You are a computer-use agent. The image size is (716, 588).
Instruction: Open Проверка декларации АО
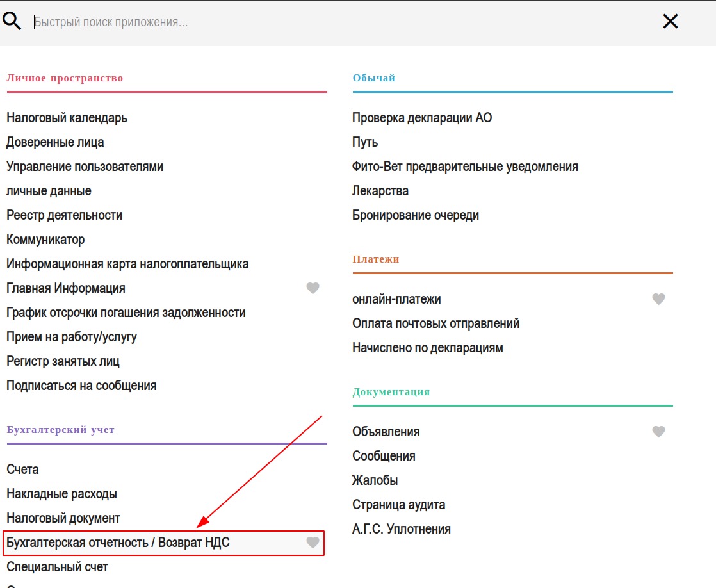pyautogui.click(x=422, y=118)
